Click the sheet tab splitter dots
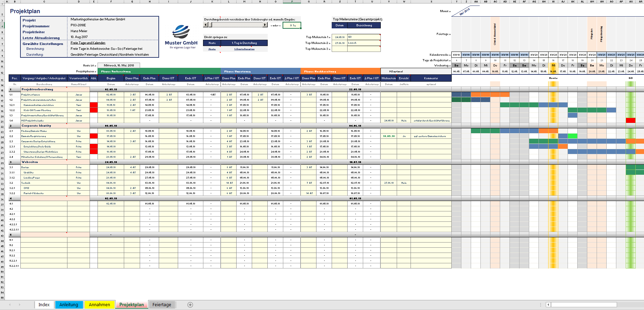 541,305
